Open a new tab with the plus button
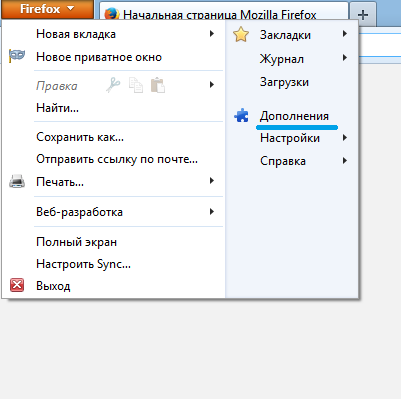 (x=363, y=14)
